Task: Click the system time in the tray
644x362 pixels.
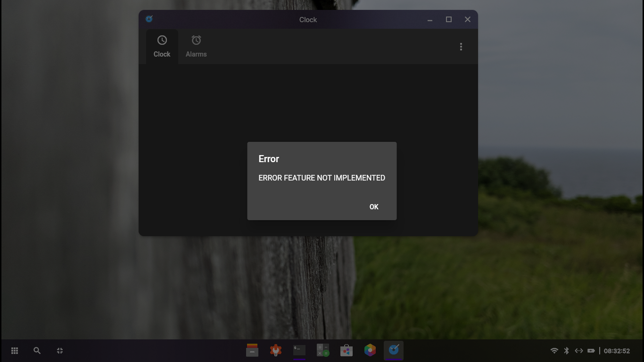Action: 617,351
